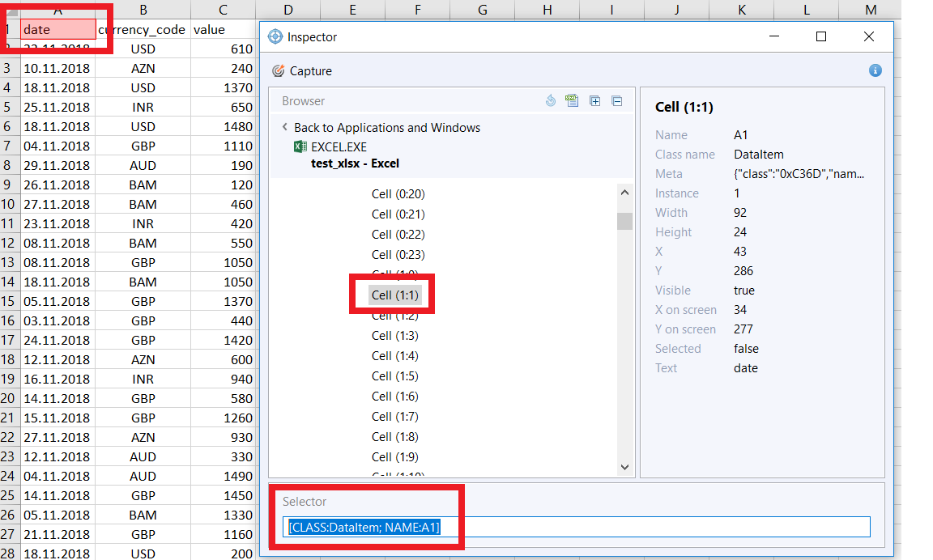Maximize the Inspector window
This screenshot has height=560, width=933.
click(x=820, y=36)
